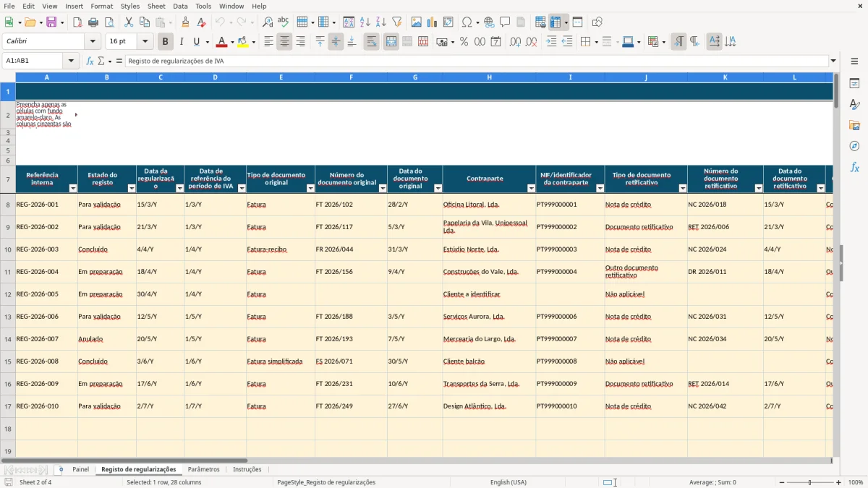Click the Save document icon
The image size is (868, 488).
pos(51,22)
